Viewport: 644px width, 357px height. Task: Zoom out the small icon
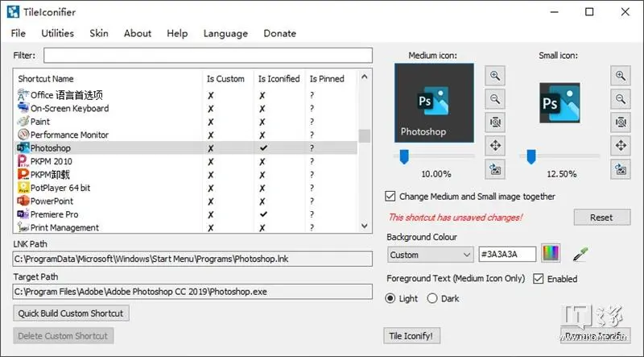pyautogui.click(x=620, y=99)
